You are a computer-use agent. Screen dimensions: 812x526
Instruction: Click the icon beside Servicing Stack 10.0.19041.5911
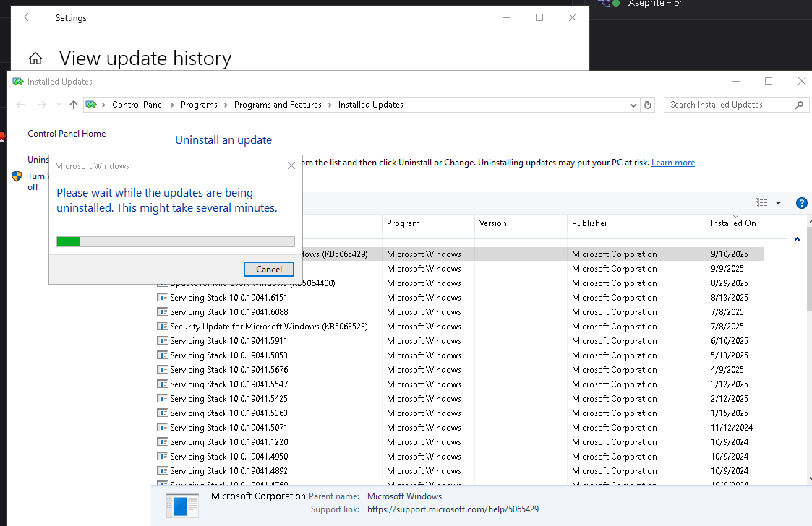163,340
